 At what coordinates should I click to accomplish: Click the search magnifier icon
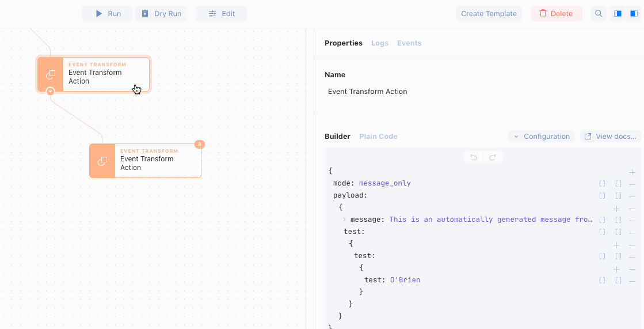click(x=599, y=14)
